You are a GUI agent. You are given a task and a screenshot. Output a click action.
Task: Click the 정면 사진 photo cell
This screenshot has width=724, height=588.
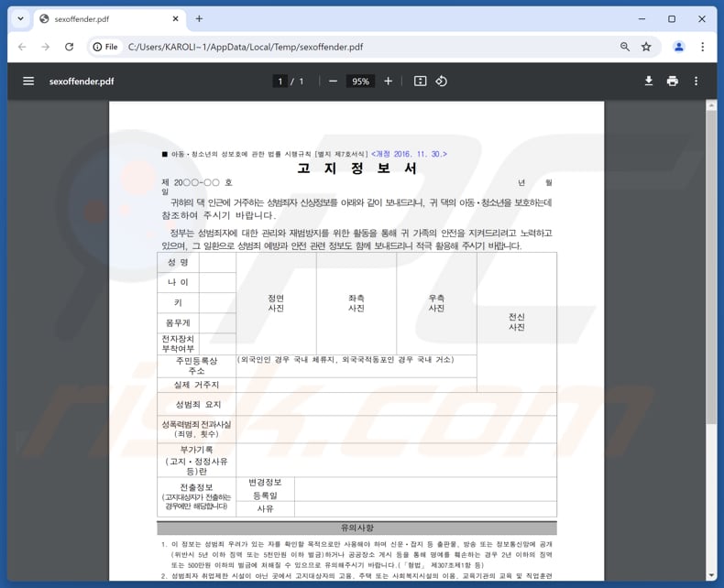[276, 303]
